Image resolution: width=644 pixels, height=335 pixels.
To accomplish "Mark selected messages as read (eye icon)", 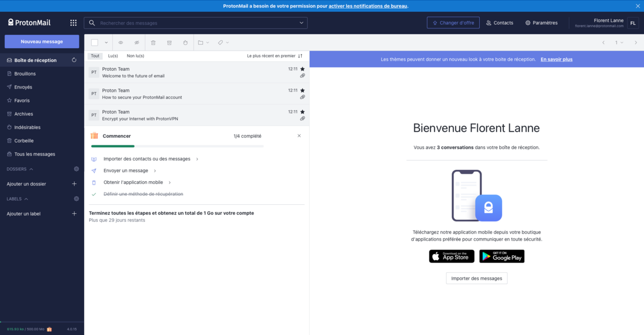I will pyautogui.click(x=121, y=42).
